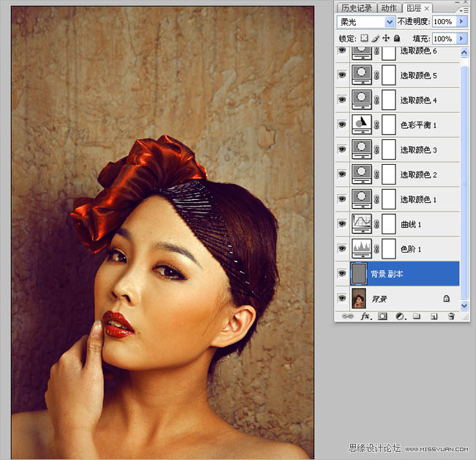Toggle visibility of 曲线 1 layer
This screenshot has height=460, width=476.
click(342, 224)
